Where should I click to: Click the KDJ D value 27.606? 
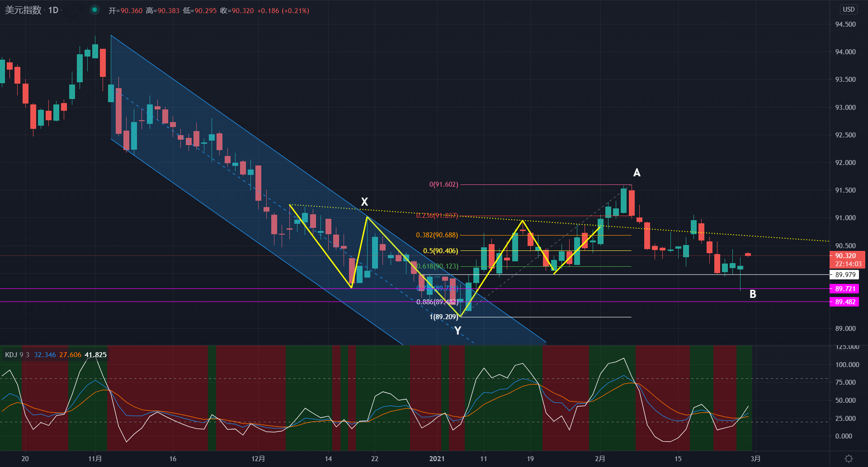tap(70, 354)
